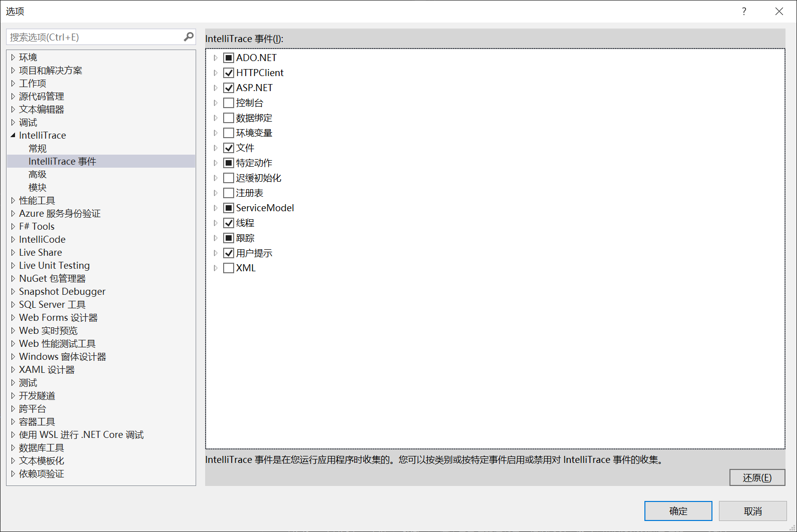Uncheck the ASP.NET checkbox

[229, 88]
